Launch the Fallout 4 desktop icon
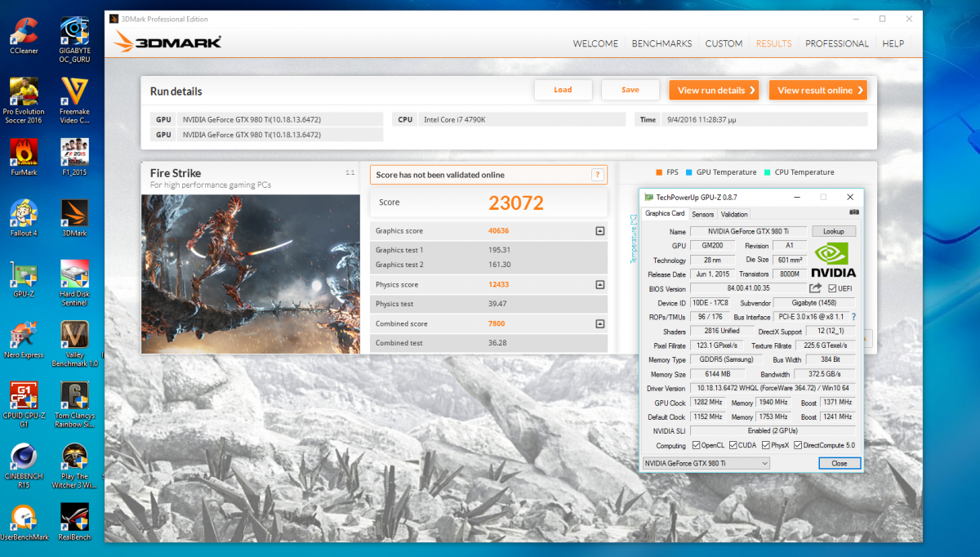This screenshot has width=980, height=557. click(24, 217)
